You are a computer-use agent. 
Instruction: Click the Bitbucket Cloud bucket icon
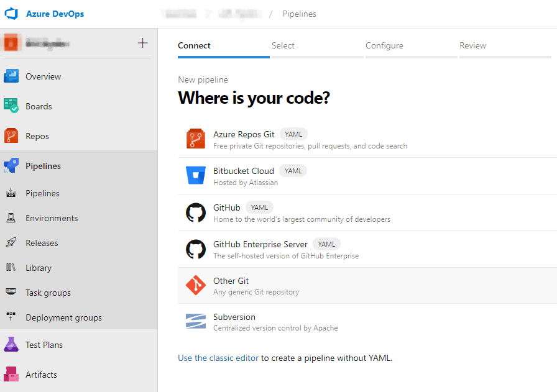tap(196, 175)
